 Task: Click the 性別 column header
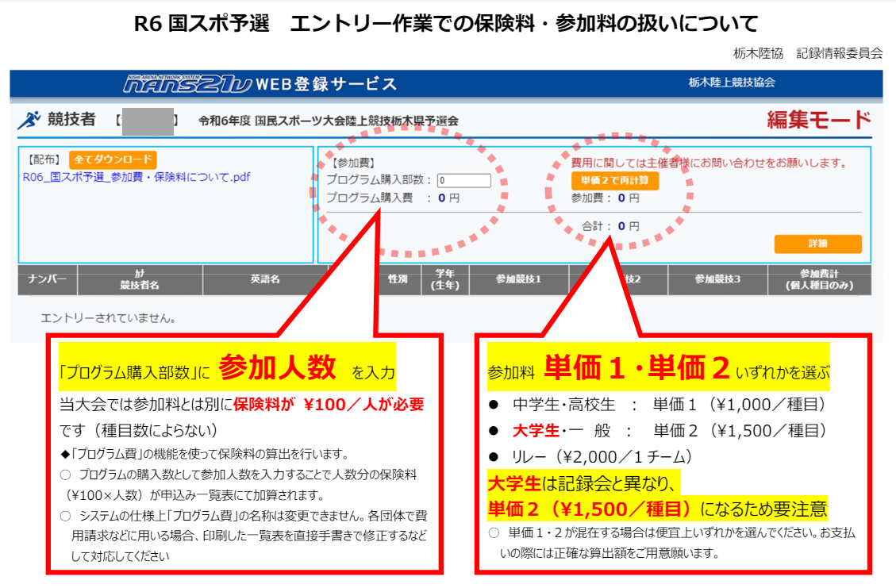(x=398, y=279)
